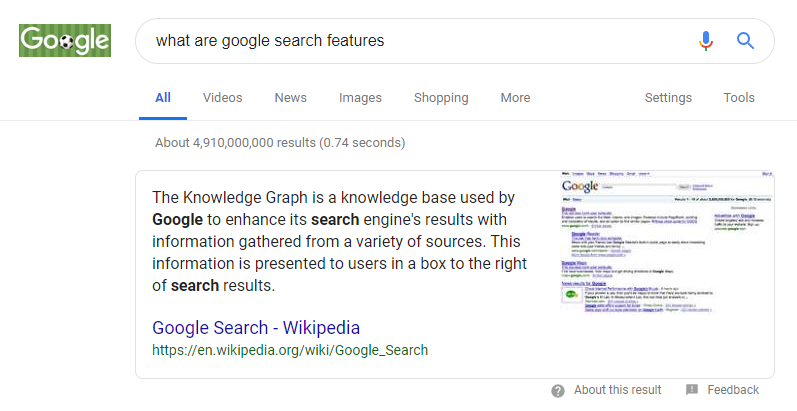797x411 pixels.
Task: Click the results count text
Action: 280,143
